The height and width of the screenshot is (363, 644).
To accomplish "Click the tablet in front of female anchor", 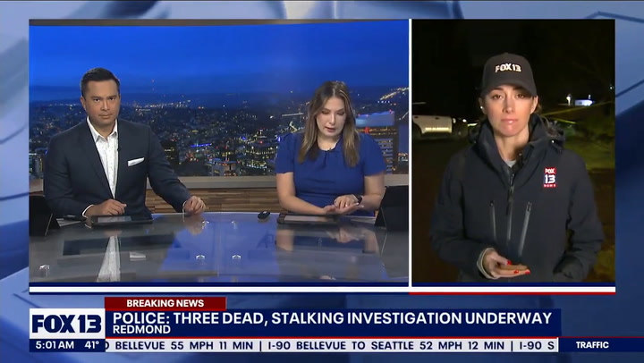I will coord(309,217).
